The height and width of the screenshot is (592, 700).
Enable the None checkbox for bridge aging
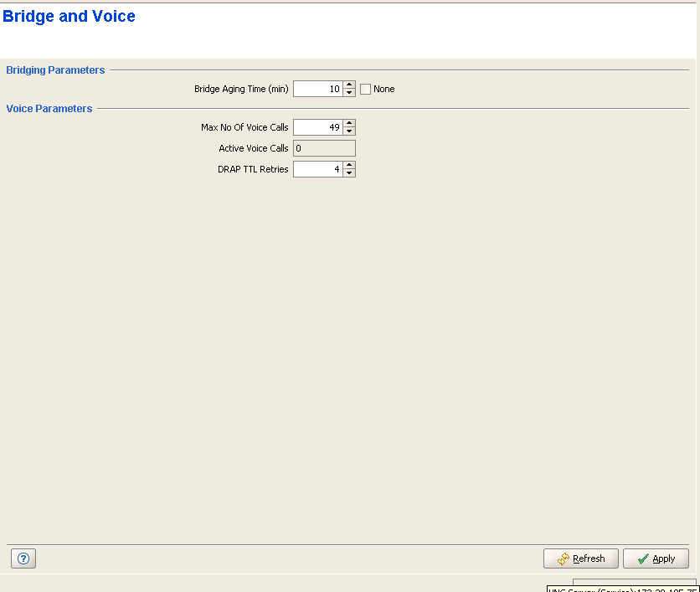point(365,89)
